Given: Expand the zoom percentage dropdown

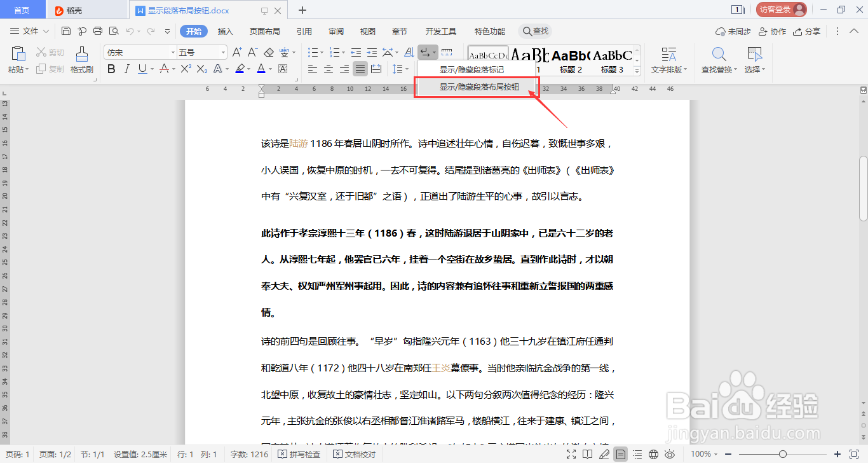Looking at the screenshot, I should tap(717, 454).
